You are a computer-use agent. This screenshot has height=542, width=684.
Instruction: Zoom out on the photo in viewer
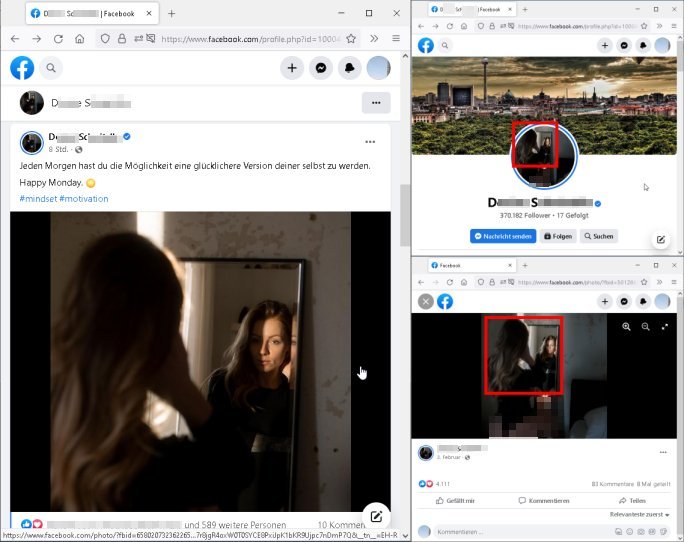pos(646,326)
